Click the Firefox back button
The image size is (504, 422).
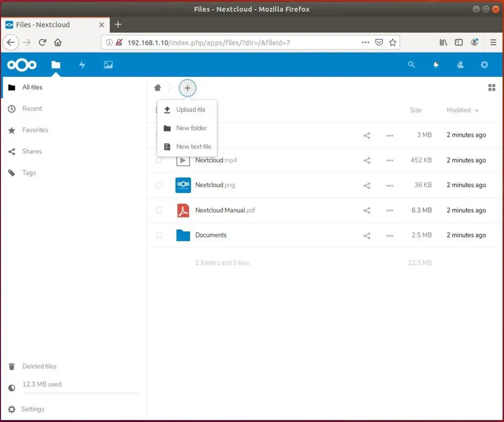[x=11, y=42]
